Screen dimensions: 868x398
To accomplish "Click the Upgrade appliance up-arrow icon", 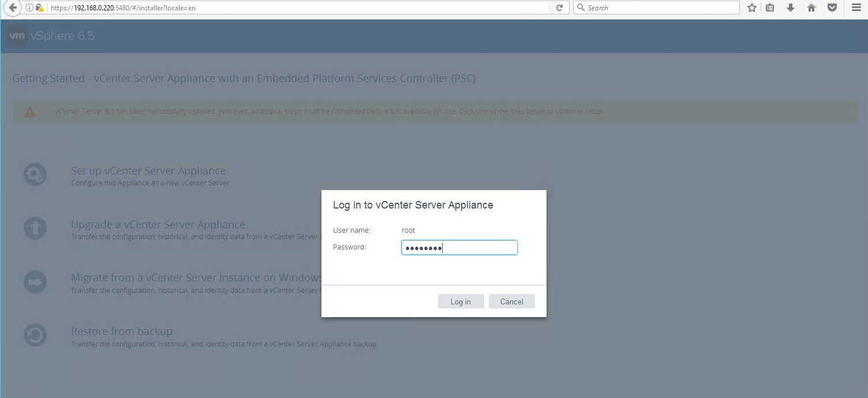I will pos(35,228).
